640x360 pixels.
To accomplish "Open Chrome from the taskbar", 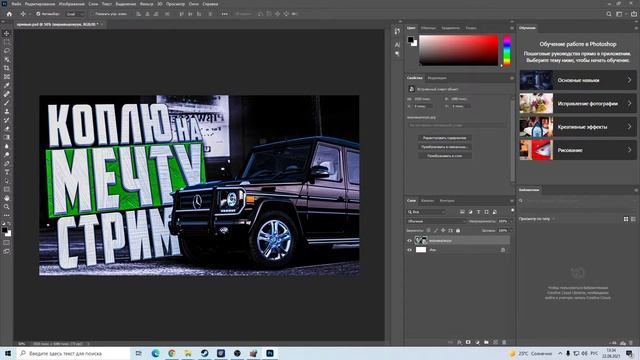I will click(172, 353).
